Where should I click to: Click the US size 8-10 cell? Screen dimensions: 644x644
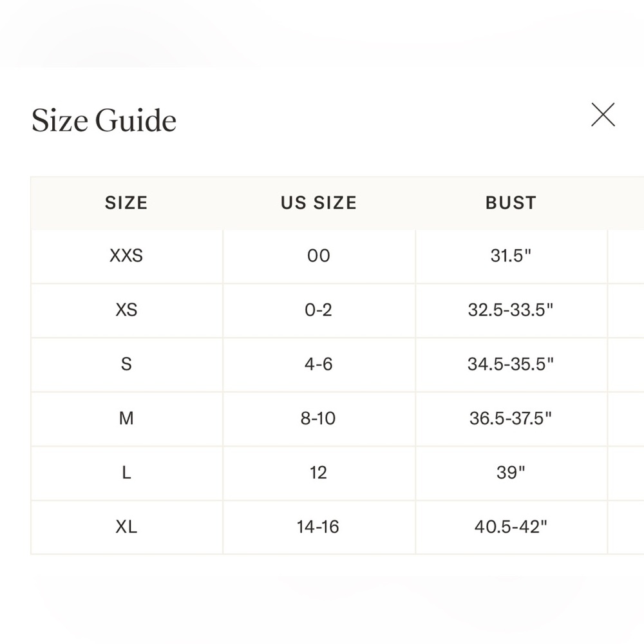click(x=318, y=419)
